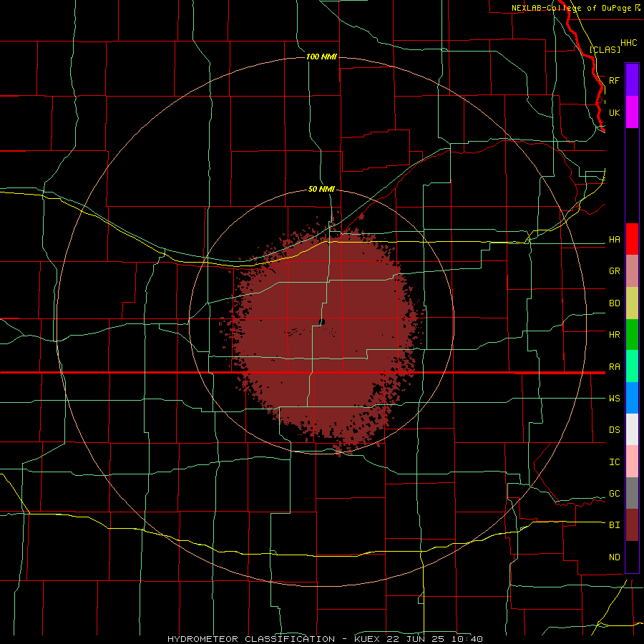Click the NEXLAB-College of DuPage credit
This screenshot has width=644, height=644.
(572, 8)
